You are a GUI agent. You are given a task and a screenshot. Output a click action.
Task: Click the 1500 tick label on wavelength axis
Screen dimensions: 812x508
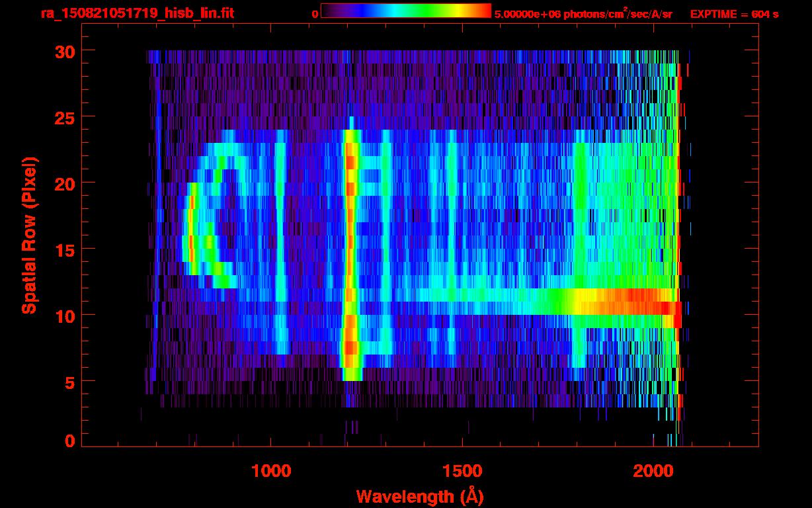[462, 471]
